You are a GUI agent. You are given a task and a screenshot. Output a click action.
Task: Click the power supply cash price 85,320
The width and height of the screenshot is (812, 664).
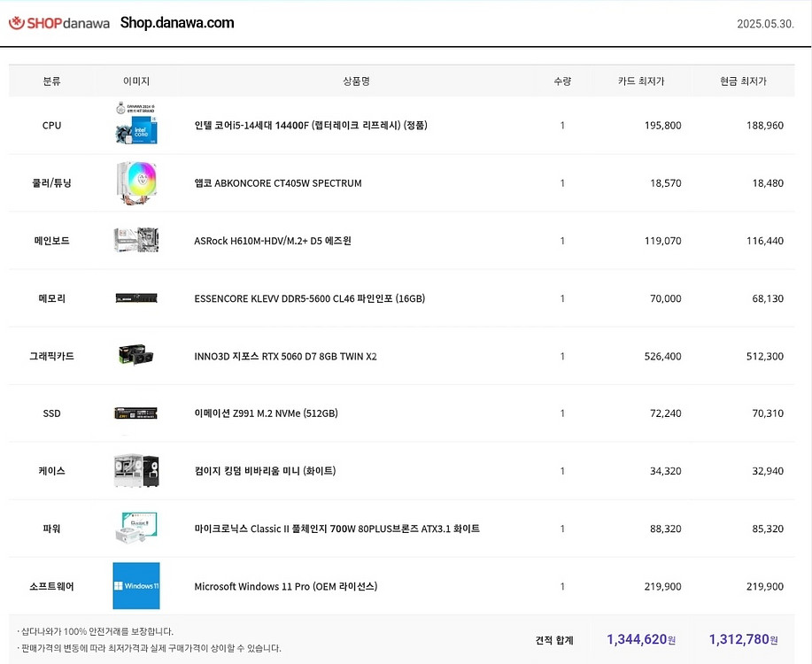pyautogui.click(x=768, y=529)
